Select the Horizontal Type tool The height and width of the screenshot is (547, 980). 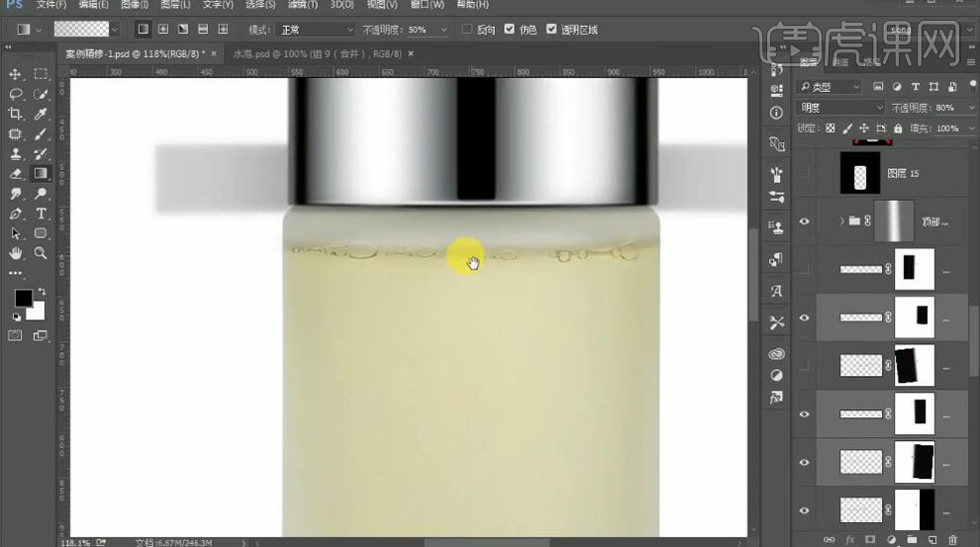point(41,214)
